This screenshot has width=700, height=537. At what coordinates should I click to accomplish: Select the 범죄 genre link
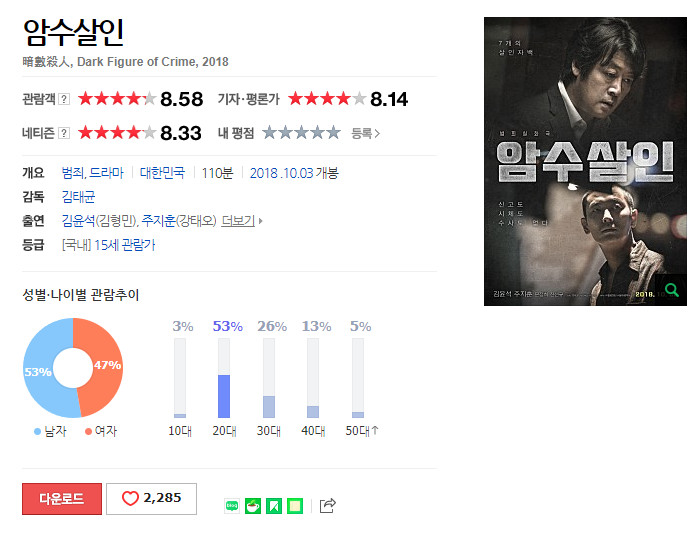click(x=72, y=173)
